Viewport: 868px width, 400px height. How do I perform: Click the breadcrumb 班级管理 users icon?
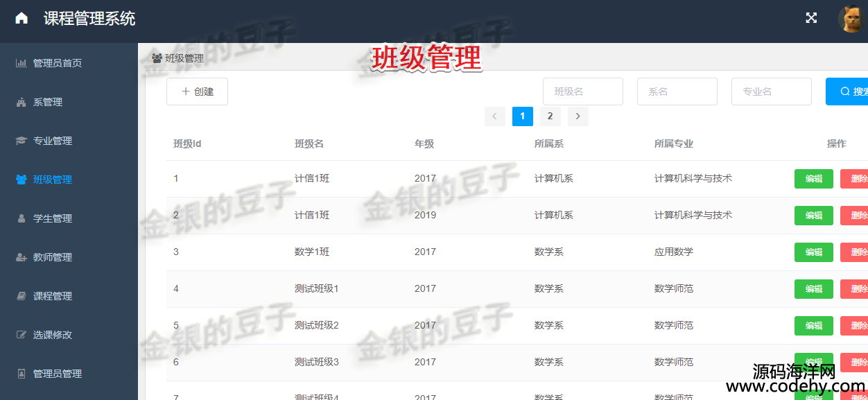tap(157, 58)
